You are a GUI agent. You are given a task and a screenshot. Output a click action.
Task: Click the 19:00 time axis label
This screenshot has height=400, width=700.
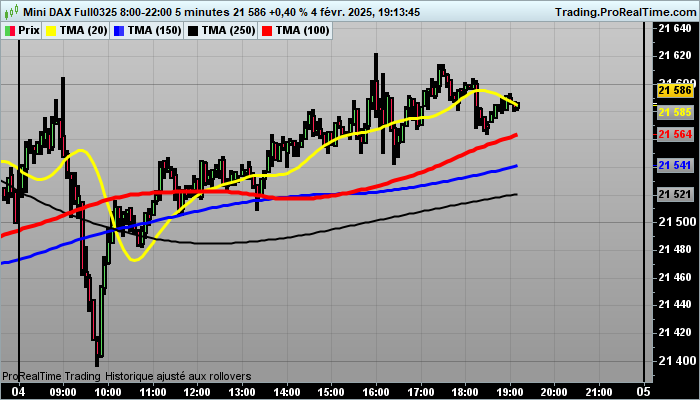coord(510,391)
